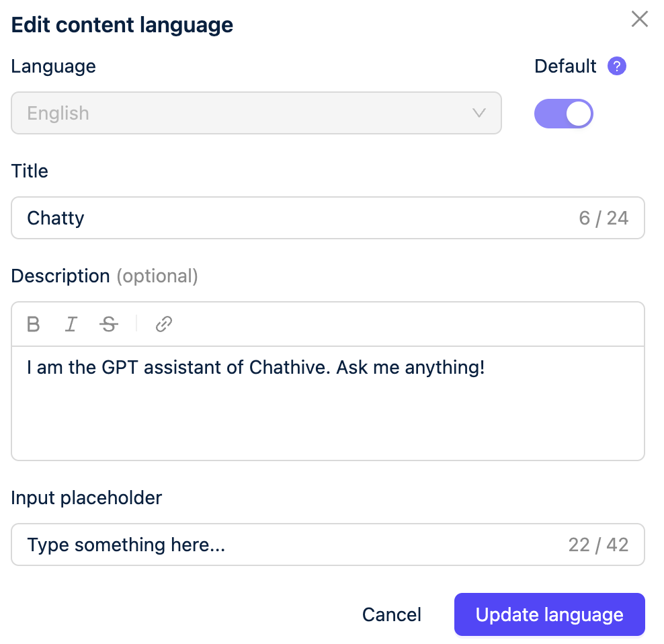Open the Default help tooltip icon

pos(616,67)
